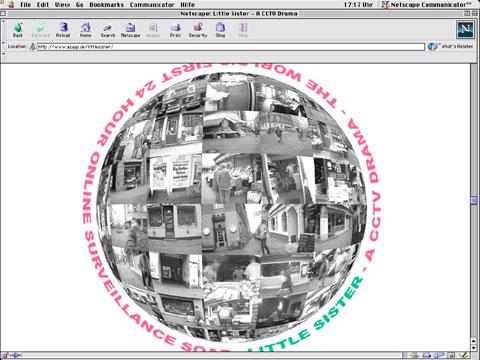The height and width of the screenshot is (360, 480).
Task: Click the Back navigation icon
Action: click(18, 30)
